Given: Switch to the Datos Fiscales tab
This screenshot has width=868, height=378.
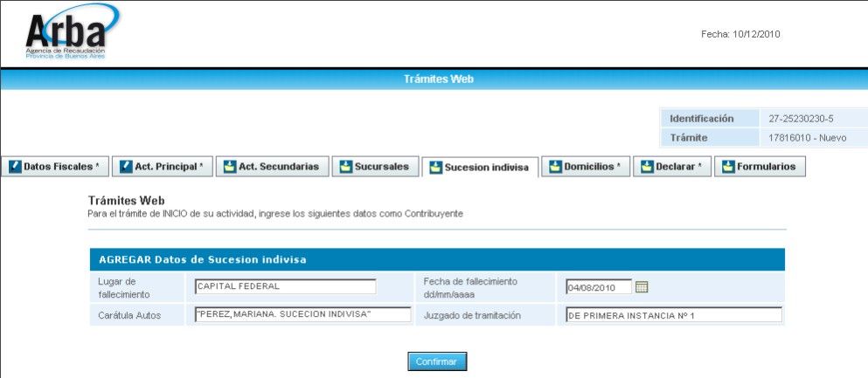Looking at the screenshot, I should coord(55,167).
